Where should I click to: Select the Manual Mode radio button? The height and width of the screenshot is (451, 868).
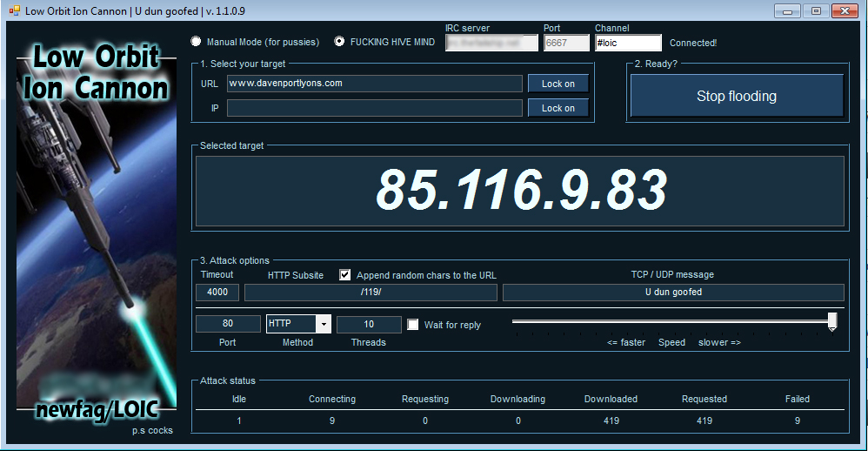pyautogui.click(x=196, y=42)
